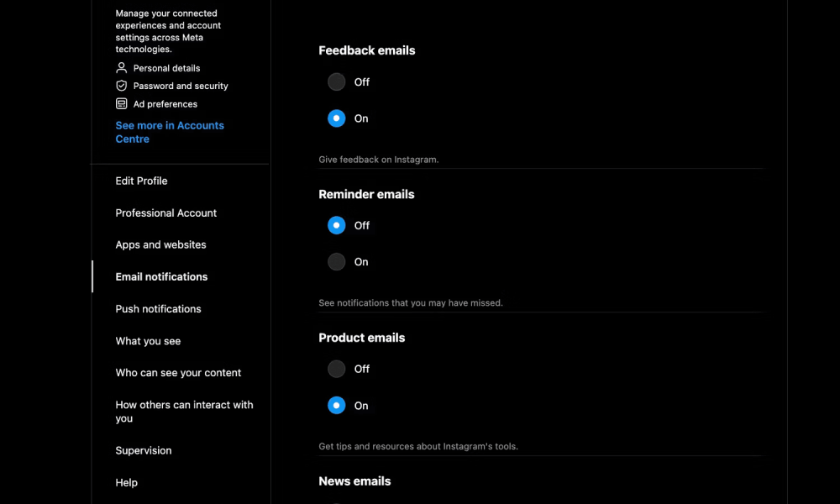Select Email notifications in sidebar
The image size is (840, 504).
pos(161,277)
